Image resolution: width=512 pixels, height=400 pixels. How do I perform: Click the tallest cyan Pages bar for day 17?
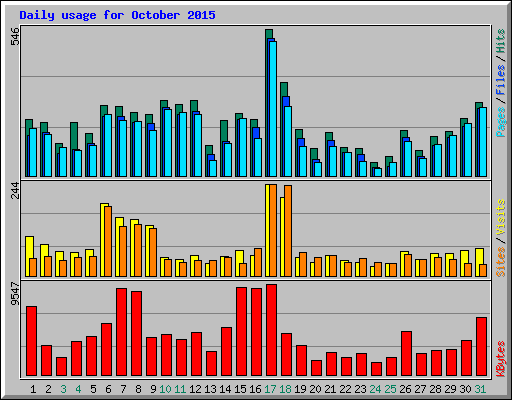[x=273, y=109]
